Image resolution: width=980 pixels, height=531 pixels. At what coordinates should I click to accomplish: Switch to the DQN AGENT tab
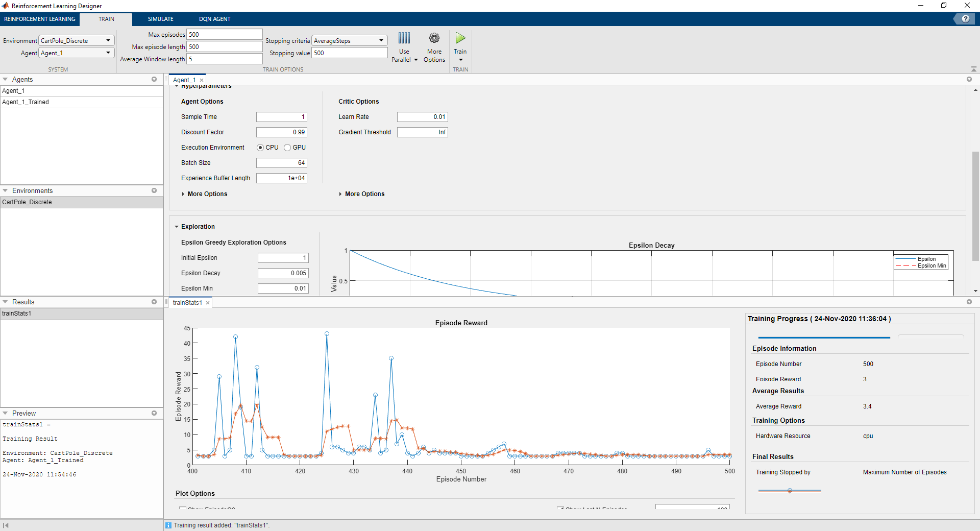pos(214,19)
